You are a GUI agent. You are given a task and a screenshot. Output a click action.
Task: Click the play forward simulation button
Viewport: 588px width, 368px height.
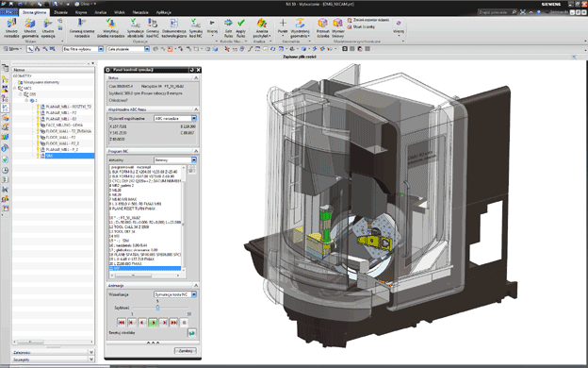pyautogui.click(x=153, y=322)
